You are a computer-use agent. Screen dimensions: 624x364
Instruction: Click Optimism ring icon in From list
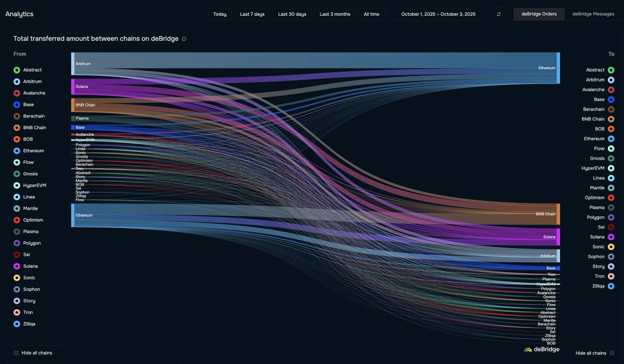(17, 220)
